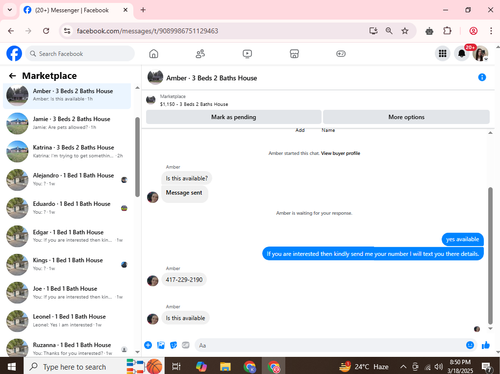This screenshot has height=374, width=500.
Task: Open the Amber - 3 Beds 2 Baths House conversation
Action: (67, 95)
